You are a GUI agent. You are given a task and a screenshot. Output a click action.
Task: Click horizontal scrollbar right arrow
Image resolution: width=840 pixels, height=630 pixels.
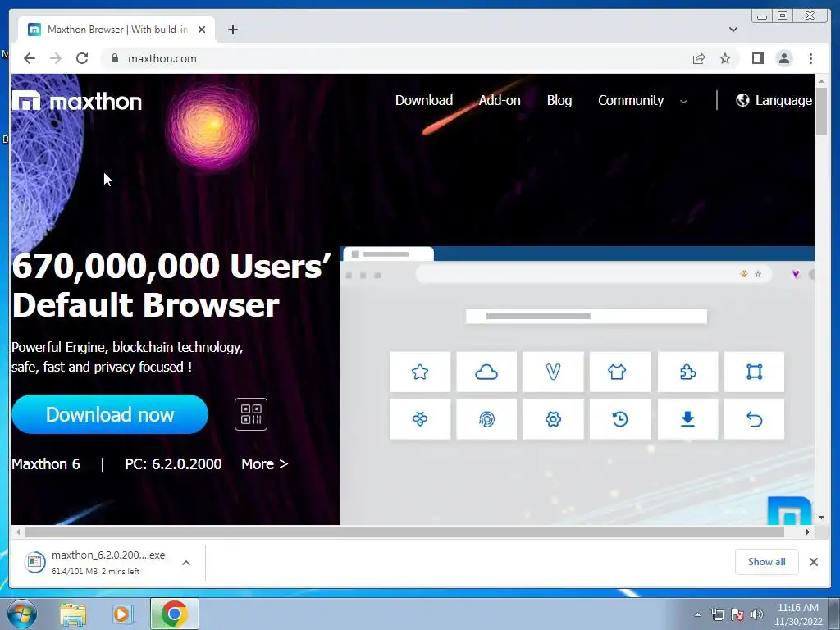click(808, 532)
